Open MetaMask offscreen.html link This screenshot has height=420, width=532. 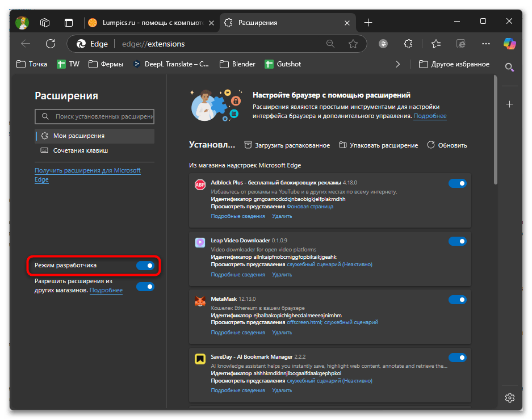click(x=304, y=322)
